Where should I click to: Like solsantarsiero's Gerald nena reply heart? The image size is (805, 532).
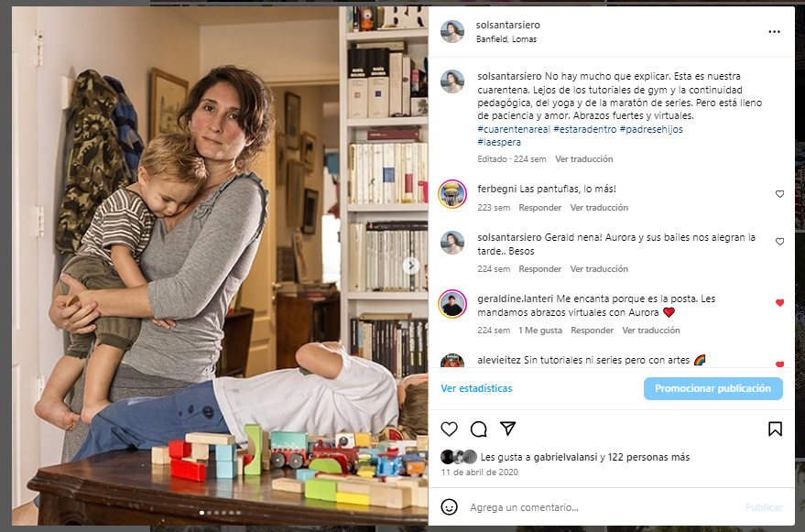coord(779,242)
